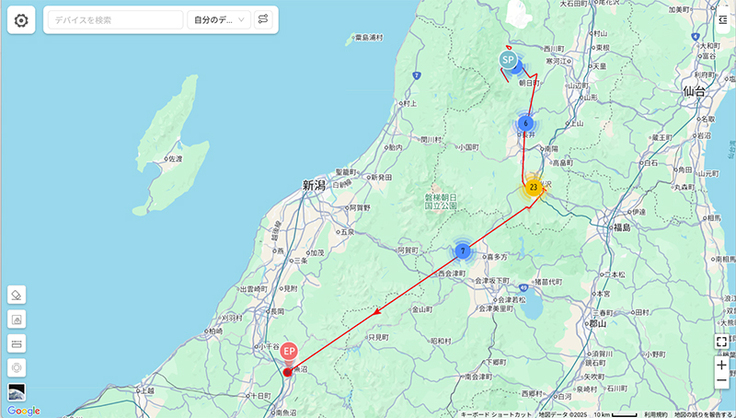
Task: Click the SP start point marker
Action: click(507, 60)
